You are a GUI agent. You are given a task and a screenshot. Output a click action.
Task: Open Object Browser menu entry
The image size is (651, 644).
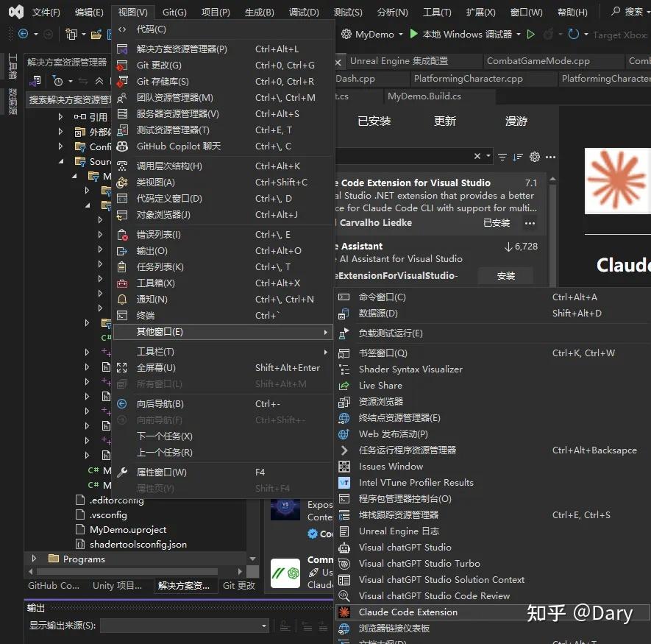pos(224,215)
